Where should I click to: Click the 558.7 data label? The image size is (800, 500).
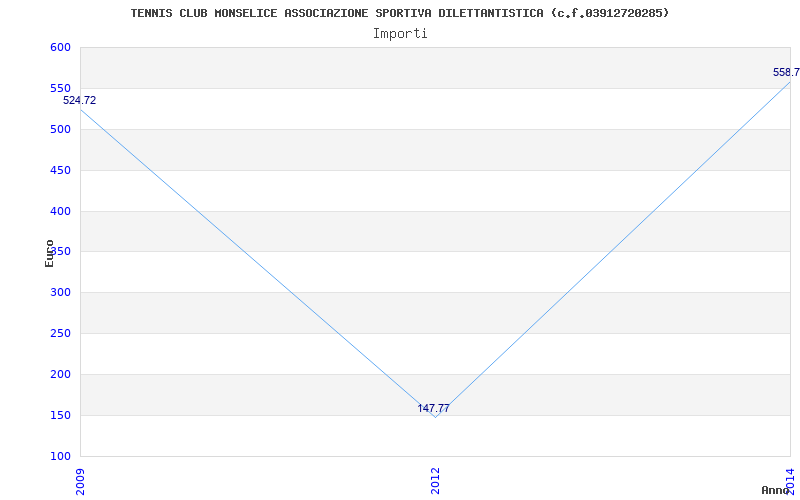pos(786,72)
